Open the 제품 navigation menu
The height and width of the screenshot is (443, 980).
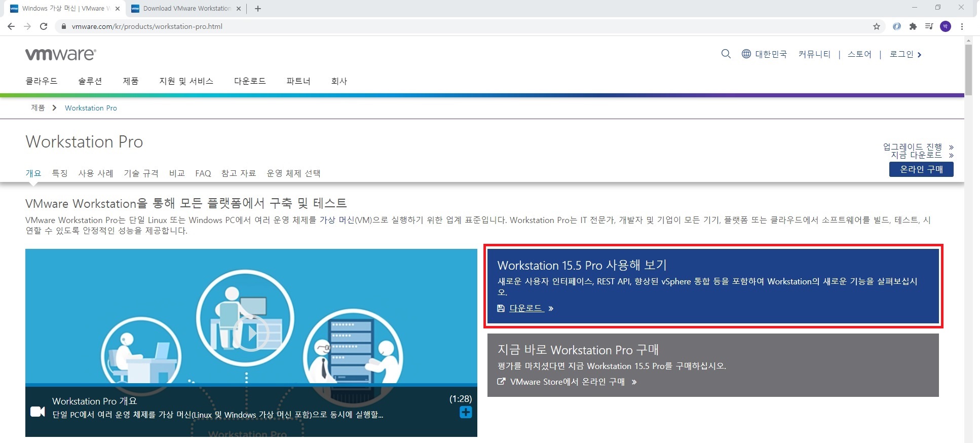(x=131, y=81)
